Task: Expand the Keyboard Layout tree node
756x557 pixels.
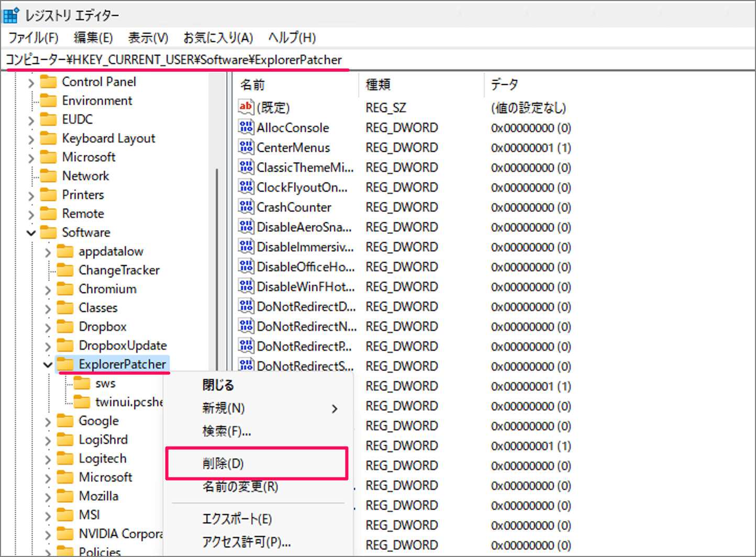Action: coord(30,138)
